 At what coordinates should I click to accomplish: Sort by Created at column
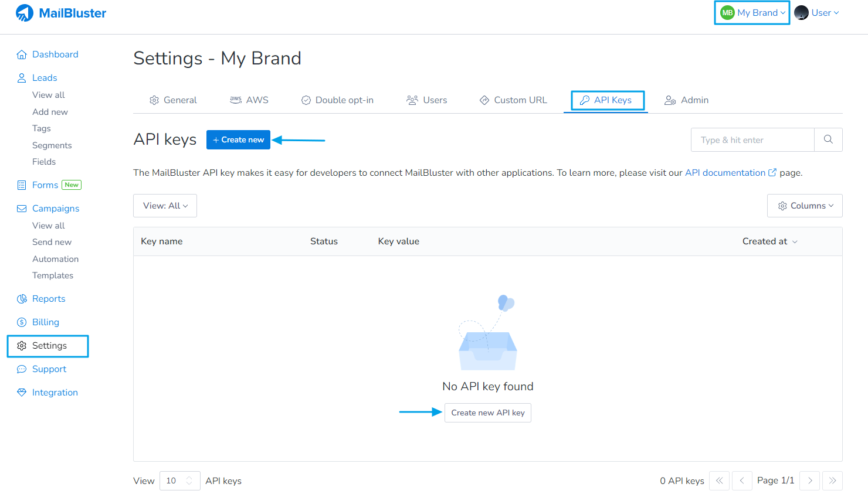[769, 241]
